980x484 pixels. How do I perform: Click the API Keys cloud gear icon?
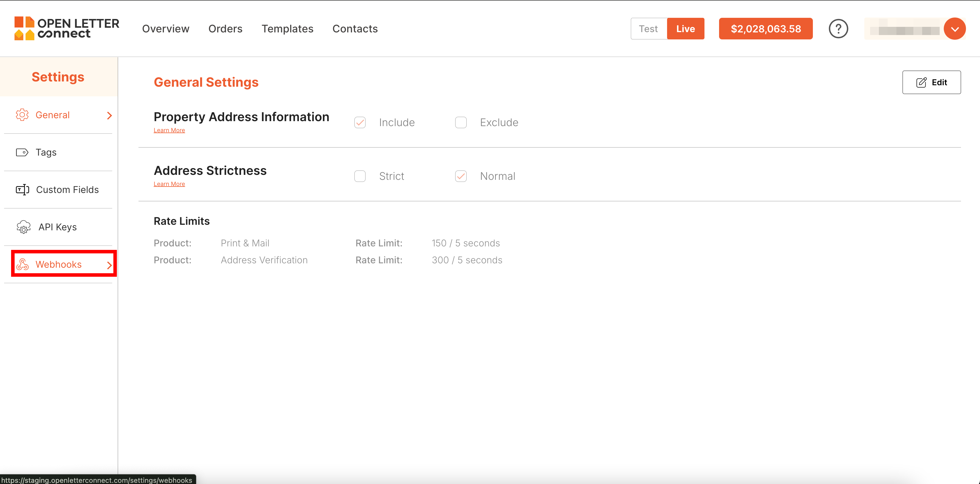click(x=24, y=227)
